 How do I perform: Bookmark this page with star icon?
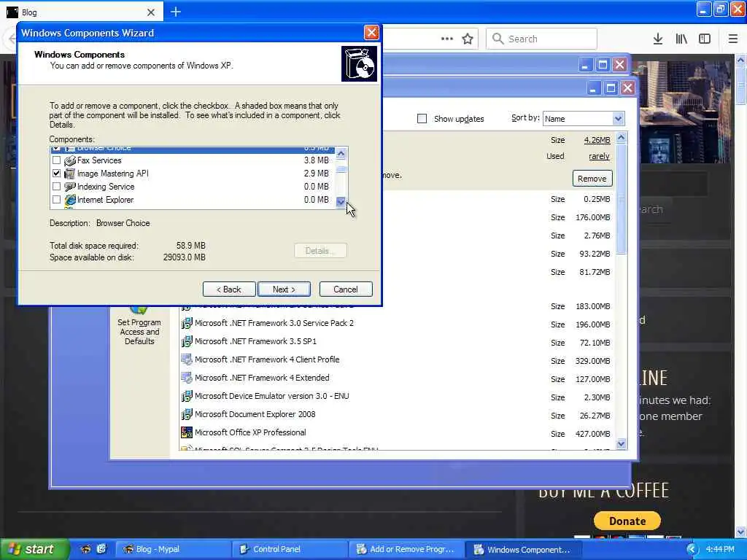coord(468,39)
